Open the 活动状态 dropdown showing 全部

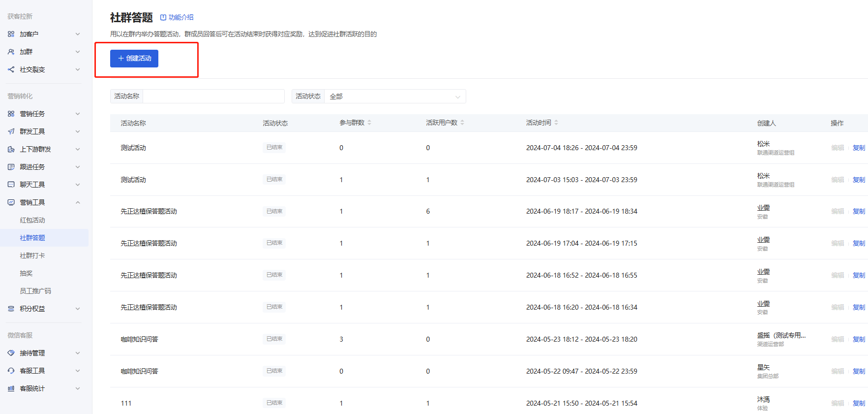click(x=395, y=96)
